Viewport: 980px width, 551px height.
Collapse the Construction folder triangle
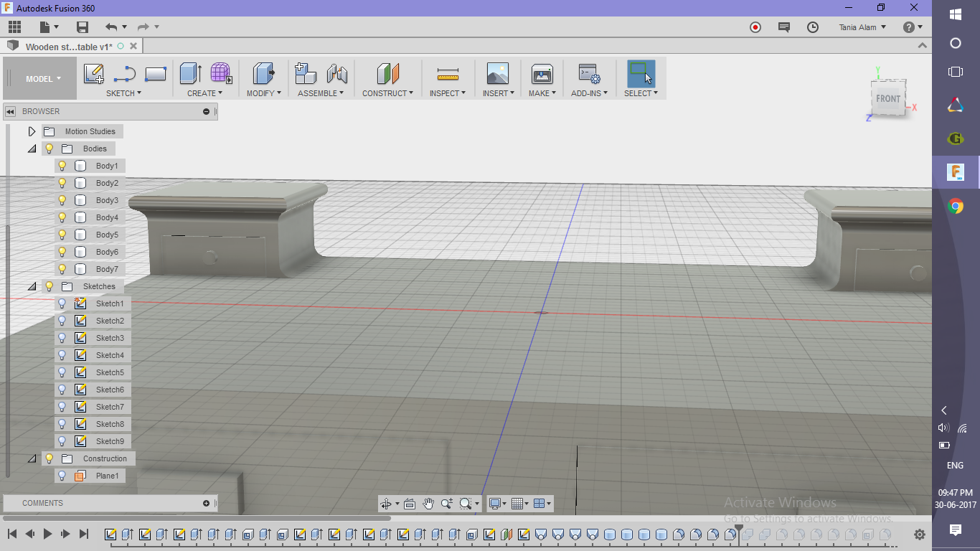[32, 458]
